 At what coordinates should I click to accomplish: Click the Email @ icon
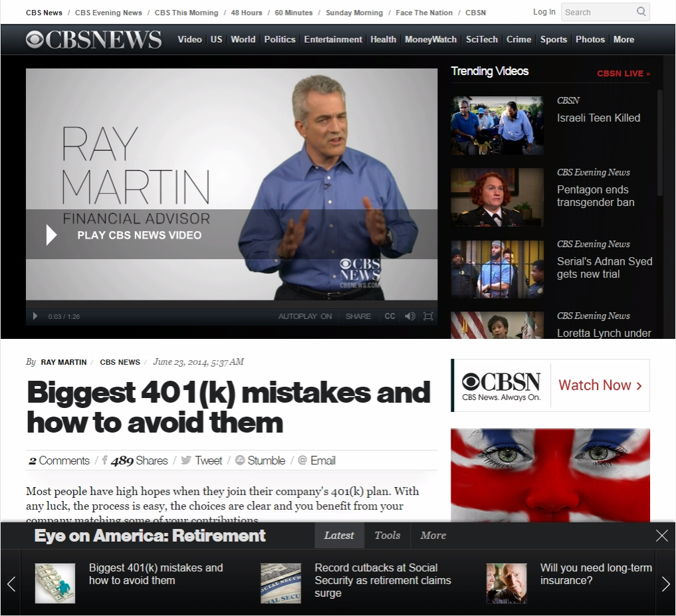pos(302,461)
